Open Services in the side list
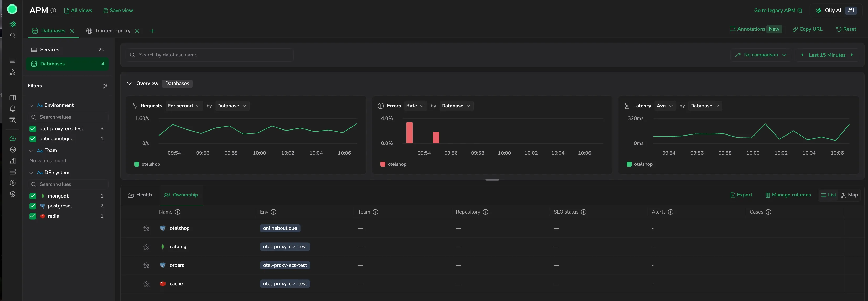 (68, 50)
